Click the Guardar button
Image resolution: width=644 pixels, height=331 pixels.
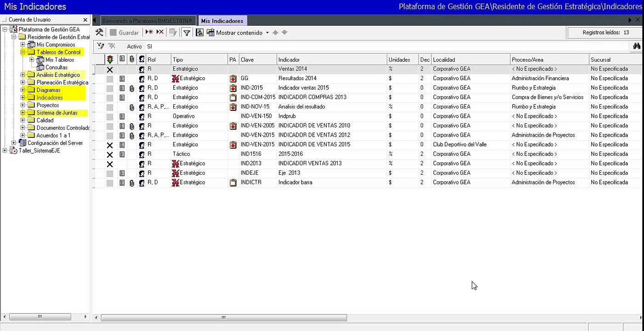[x=124, y=33]
